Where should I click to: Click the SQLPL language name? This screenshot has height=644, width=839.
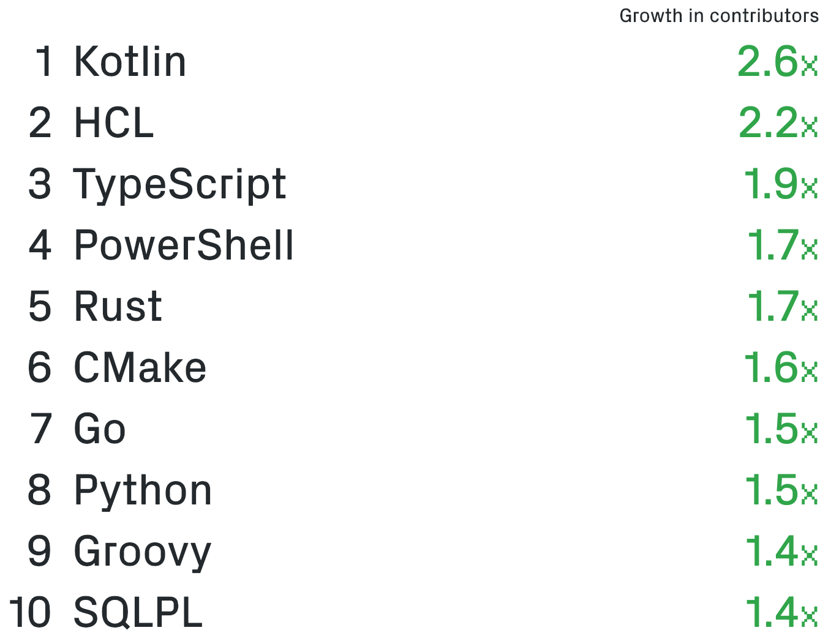pyautogui.click(x=138, y=613)
